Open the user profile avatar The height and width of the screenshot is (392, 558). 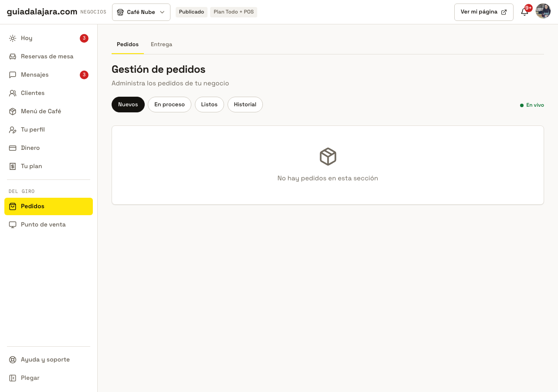543,11
